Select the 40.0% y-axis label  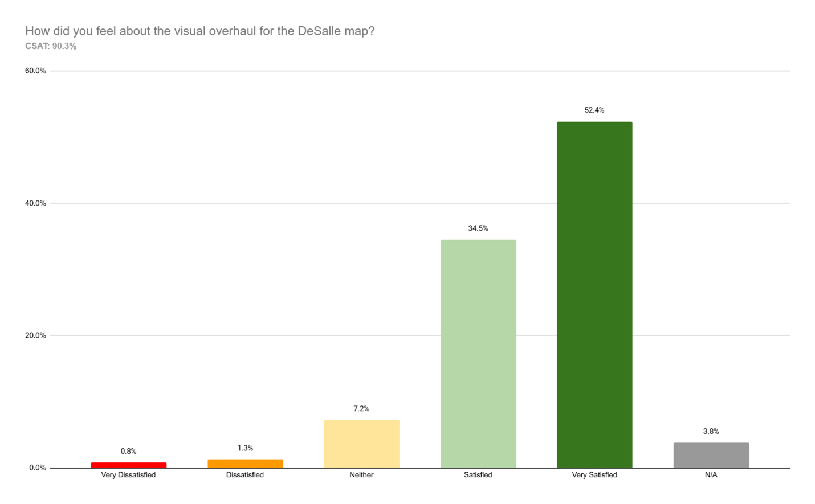pos(35,203)
